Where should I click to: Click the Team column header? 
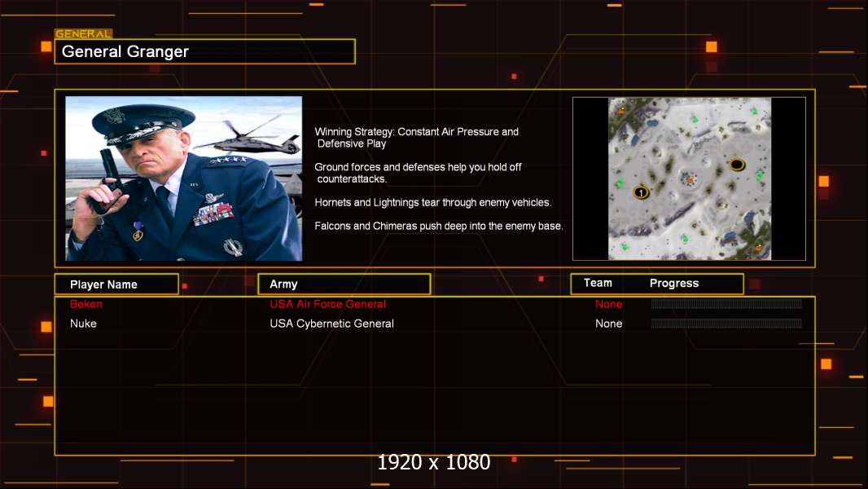[598, 284]
